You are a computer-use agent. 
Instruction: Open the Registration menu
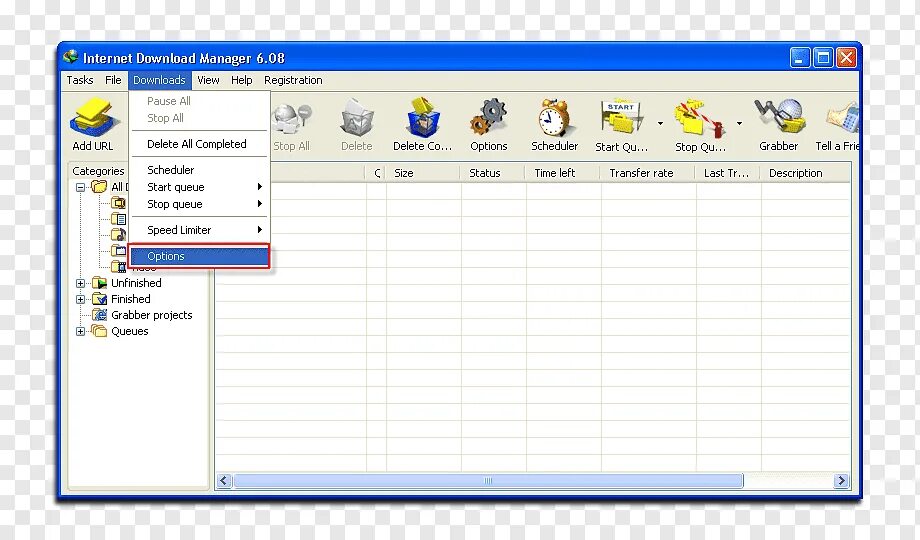point(293,80)
